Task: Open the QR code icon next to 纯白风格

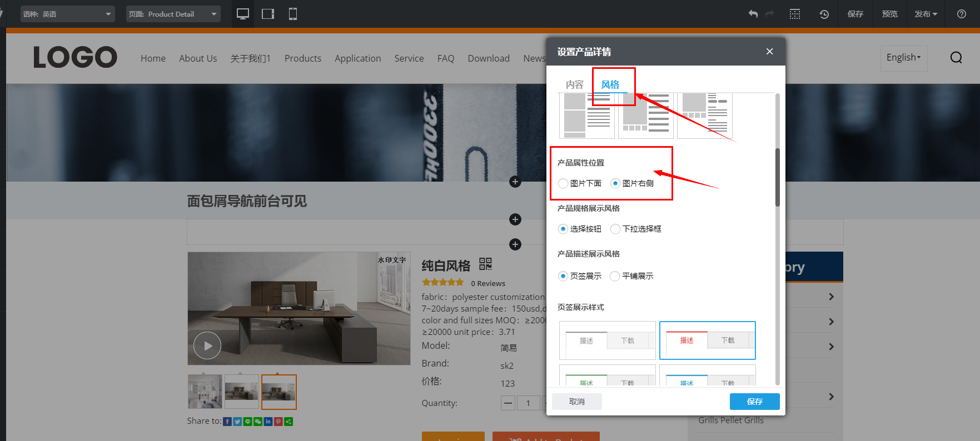Action: tap(485, 264)
